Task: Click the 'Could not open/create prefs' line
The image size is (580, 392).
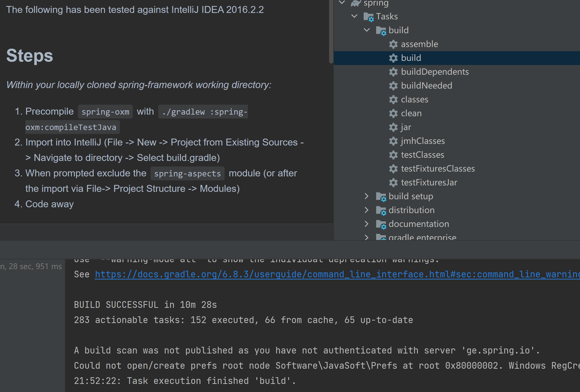Action: 327,366
